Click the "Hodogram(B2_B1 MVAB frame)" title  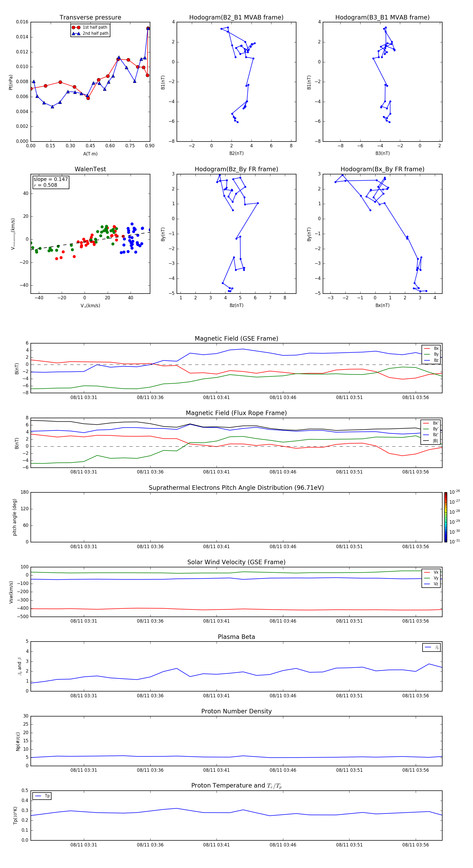point(236,18)
